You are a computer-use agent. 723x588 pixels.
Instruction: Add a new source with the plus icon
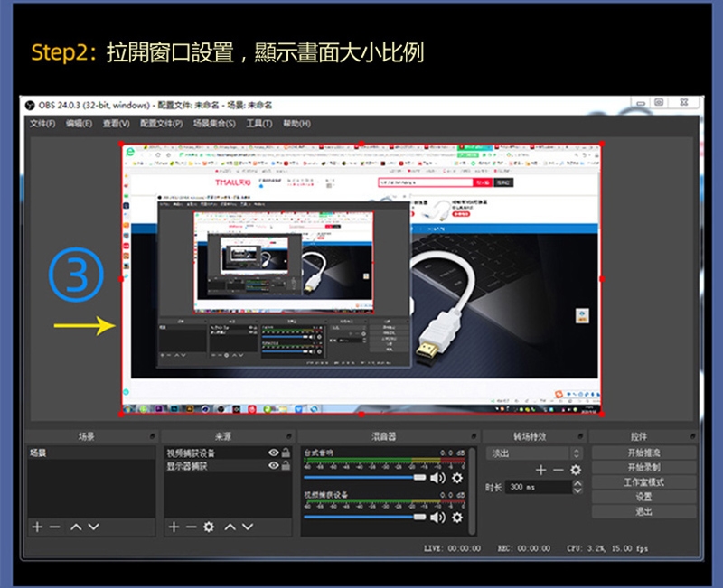(x=174, y=527)
